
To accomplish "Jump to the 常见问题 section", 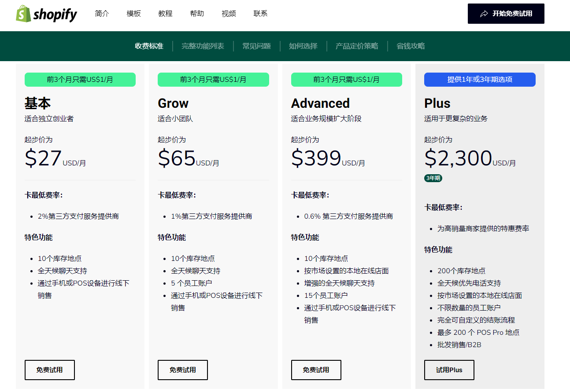I will [x=256, y=46].
